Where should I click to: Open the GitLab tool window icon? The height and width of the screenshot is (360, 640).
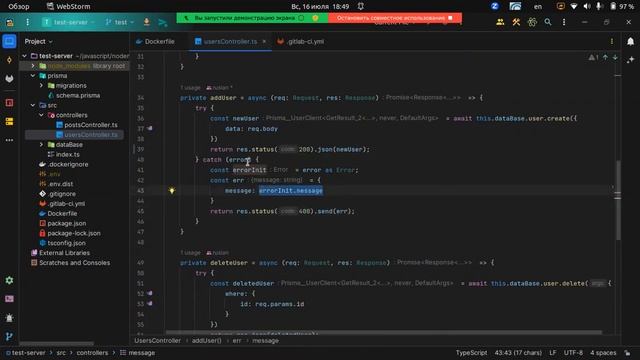(x=9, y=79)
